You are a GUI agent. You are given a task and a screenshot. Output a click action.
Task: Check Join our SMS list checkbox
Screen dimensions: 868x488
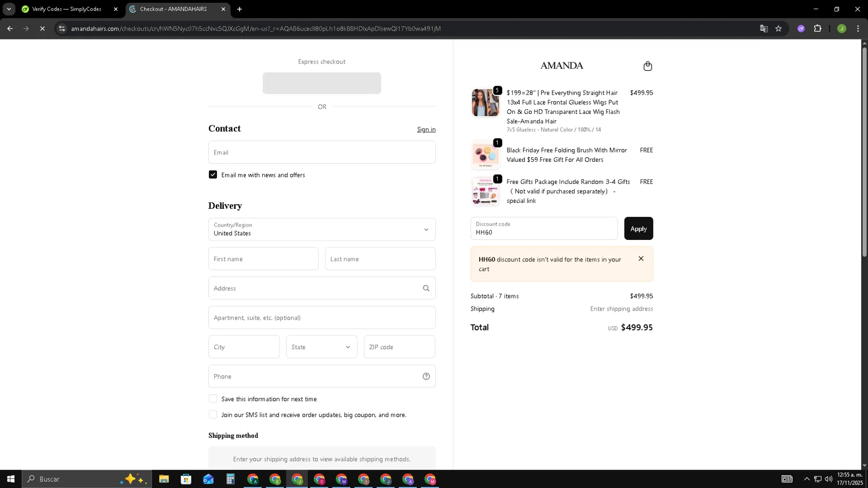tap(213, 414)
